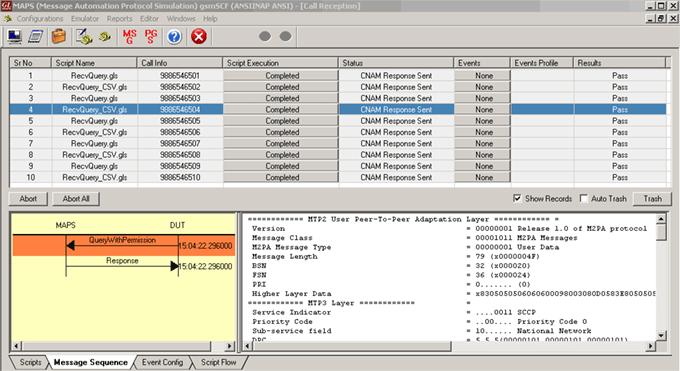Click the Call Info column header
This screenshot has height=371, width=680.
[180, 63]
